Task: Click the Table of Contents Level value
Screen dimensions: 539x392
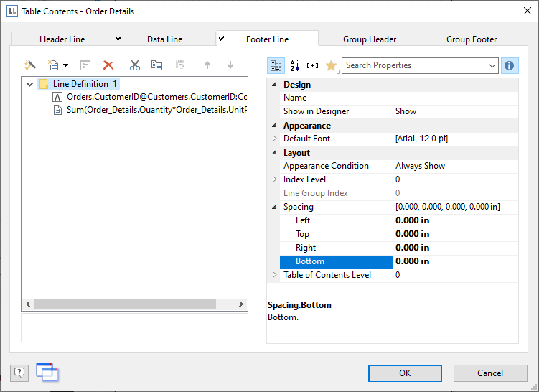Action: click(398, 275)
